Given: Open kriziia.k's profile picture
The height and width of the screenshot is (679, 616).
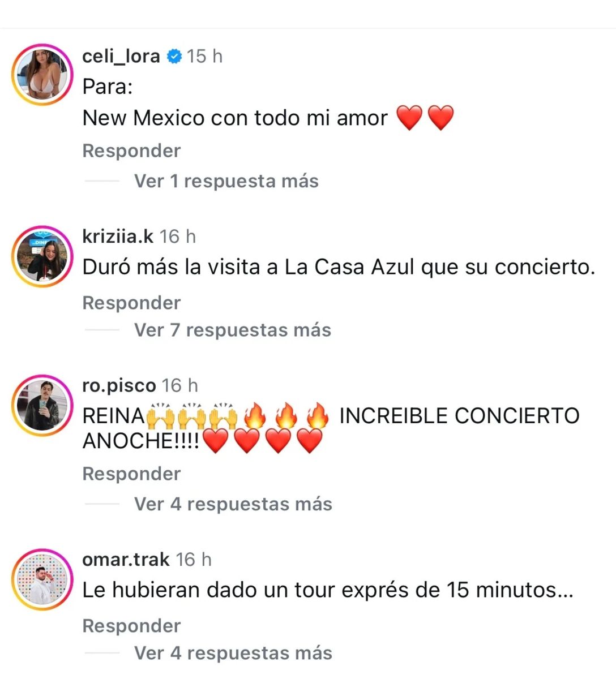Looking at the screenshot, I should pos(42,256).
